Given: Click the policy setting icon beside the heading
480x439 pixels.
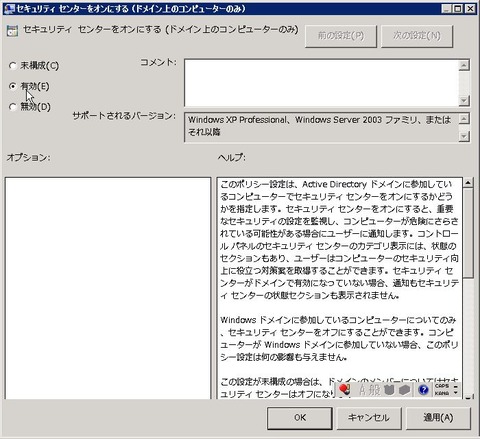Looking at the screenshot, I should coord(12,31).
